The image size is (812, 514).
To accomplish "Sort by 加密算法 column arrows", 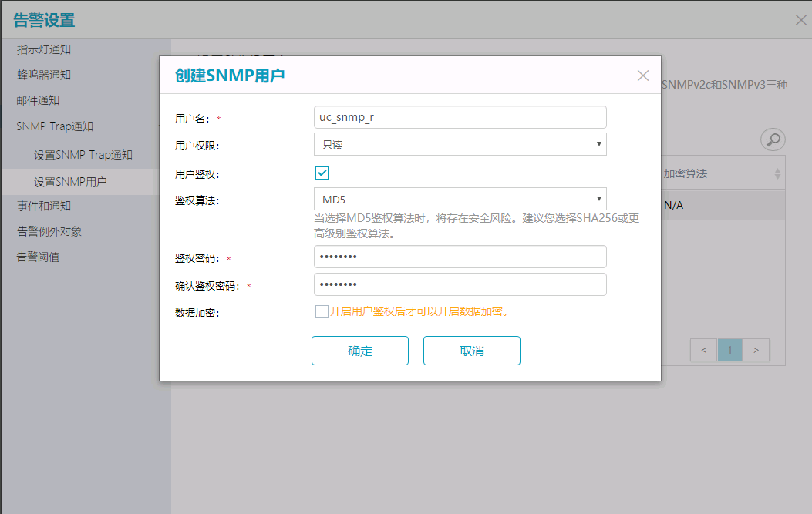I will 777,174.
